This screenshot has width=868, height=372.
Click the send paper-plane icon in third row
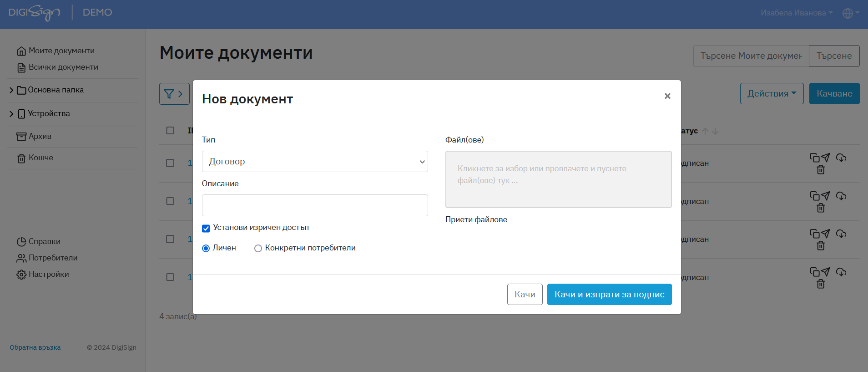pyautogui.click(x=825, y=234)
